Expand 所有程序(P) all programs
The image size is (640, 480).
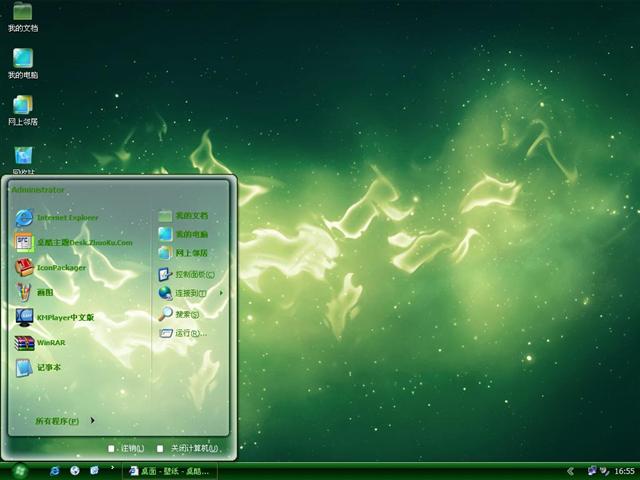(65, 421)
